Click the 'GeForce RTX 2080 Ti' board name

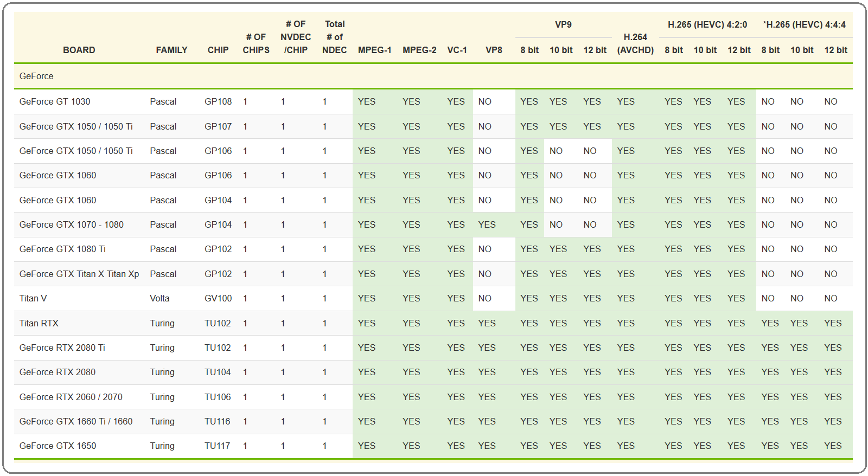tap(62, 348)
